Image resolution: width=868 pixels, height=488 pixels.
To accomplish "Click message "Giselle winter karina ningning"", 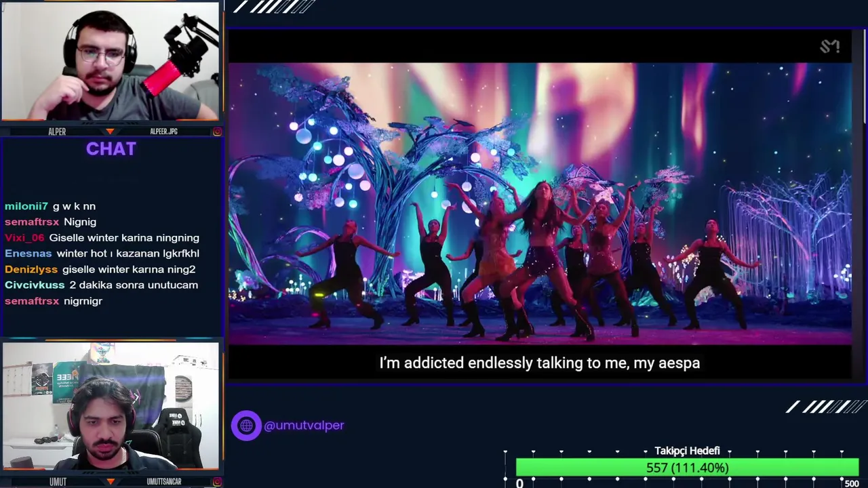I will click(x=124, y=238).
